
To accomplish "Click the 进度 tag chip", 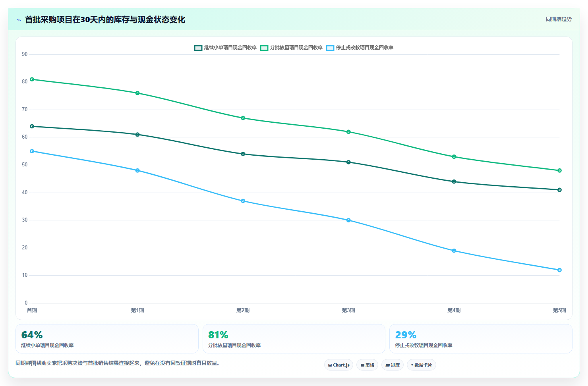I will pos(393,365).
